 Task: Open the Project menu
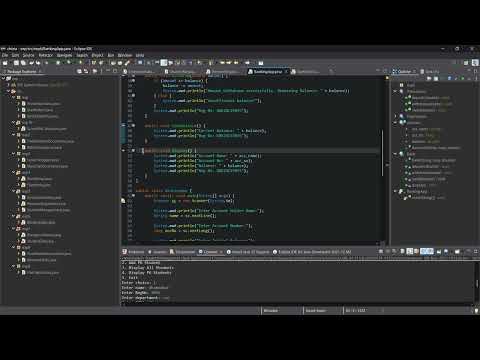(x=97, y=55)
